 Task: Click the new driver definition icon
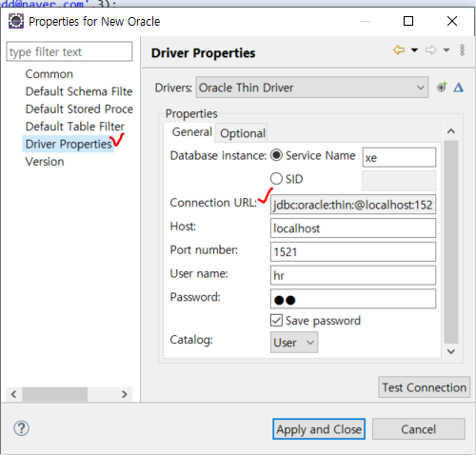click(442, 87)
